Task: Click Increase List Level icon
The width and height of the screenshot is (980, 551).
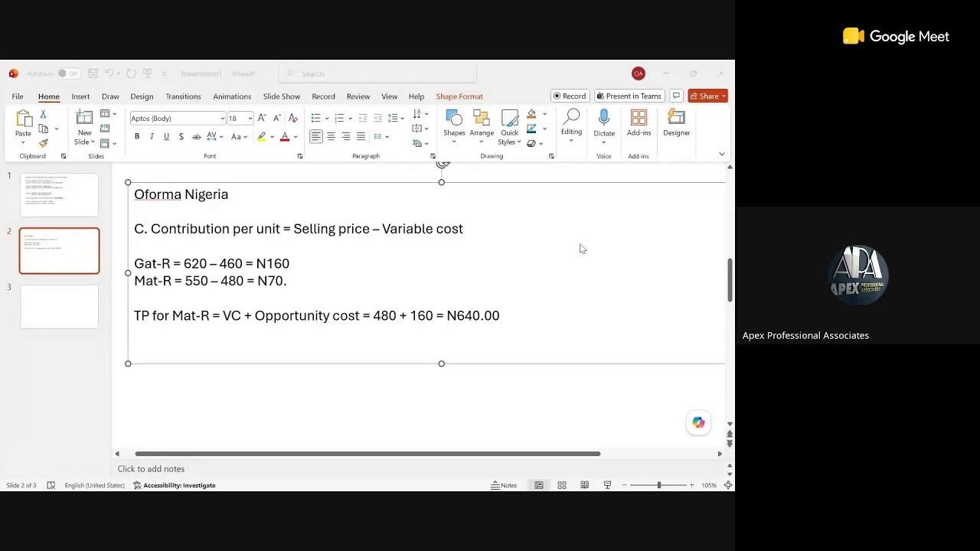Action: 377,118
